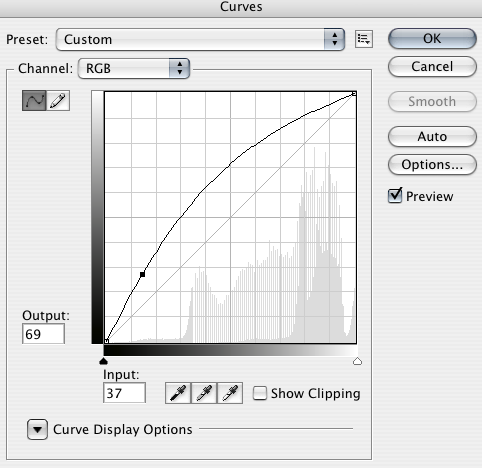The height and width of the screenshot is (468, 482).
Task: Select the curve control point square
Action: click(143, 274)
